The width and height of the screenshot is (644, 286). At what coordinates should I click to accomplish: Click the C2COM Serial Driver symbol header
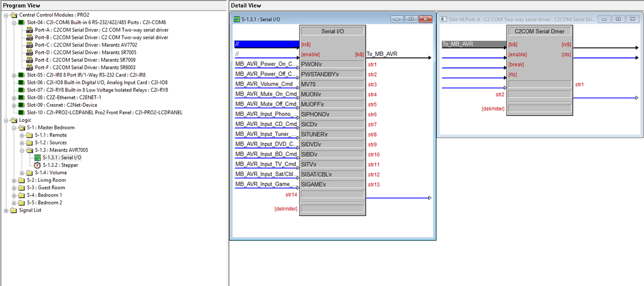[539, 31]
